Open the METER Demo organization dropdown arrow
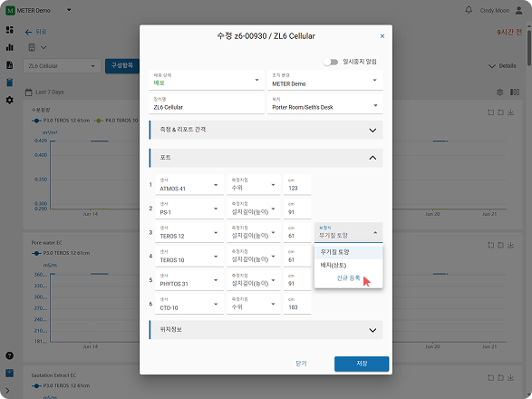 point(69,10)
